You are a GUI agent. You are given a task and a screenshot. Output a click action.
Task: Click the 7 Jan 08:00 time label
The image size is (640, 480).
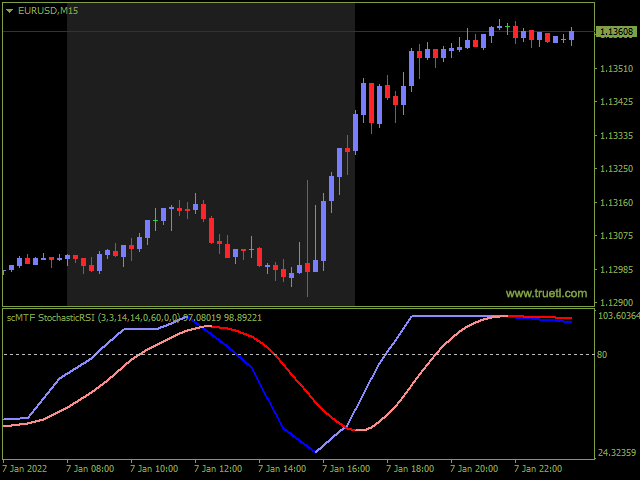[90, 469]
